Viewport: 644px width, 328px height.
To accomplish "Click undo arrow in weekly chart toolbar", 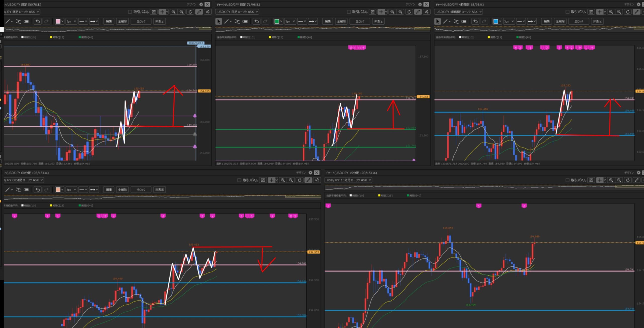I will tap(38, 21).
